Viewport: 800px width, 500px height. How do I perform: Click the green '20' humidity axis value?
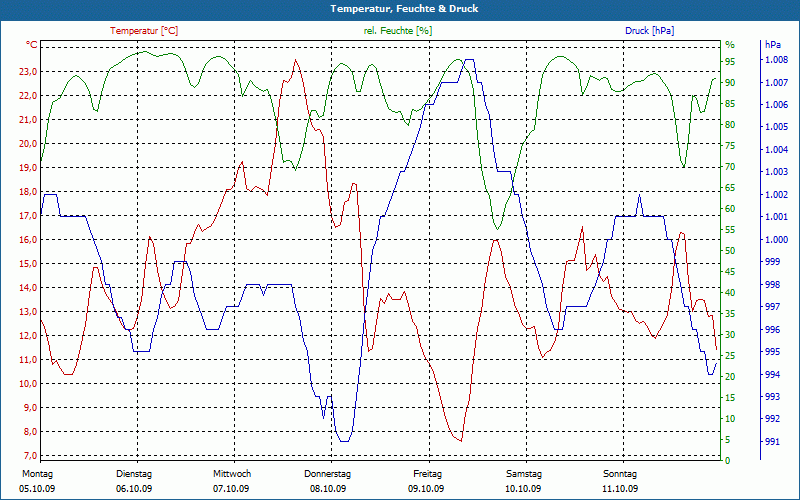click(730, 377)
